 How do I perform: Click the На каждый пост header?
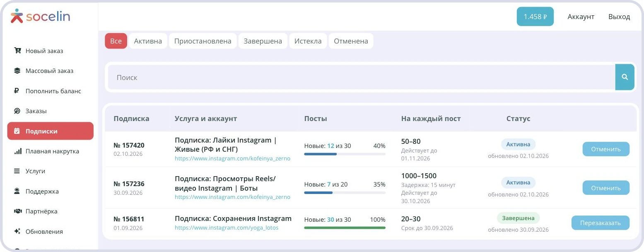(431, 119)
